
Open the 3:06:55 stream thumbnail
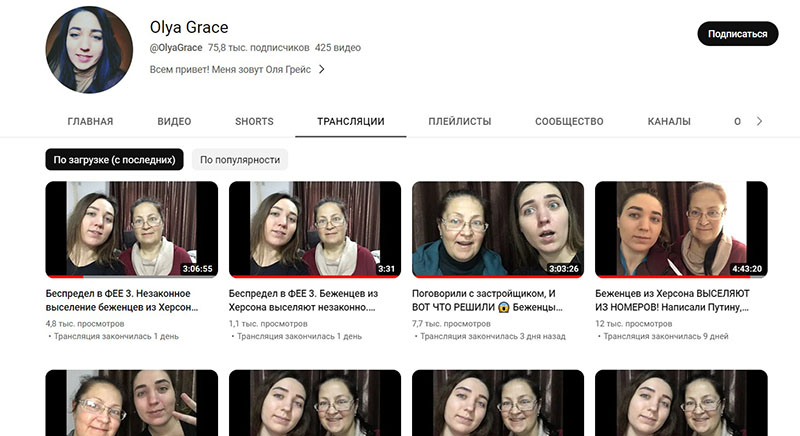tap(132, 229)
